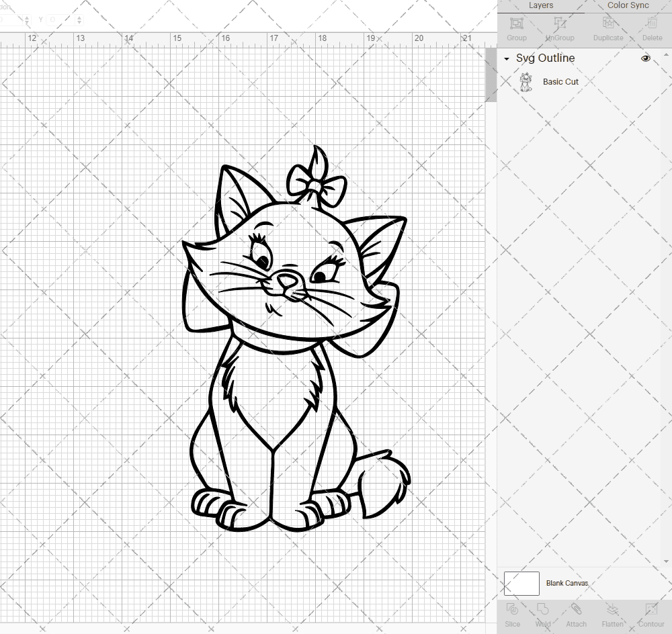Increase the Y position stepper value
The width and height of the screenshot is (672, 634).
coord(79,17)
